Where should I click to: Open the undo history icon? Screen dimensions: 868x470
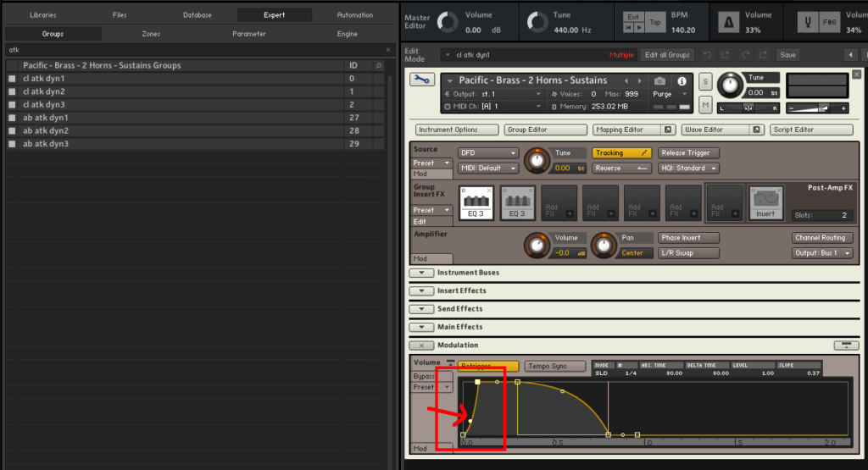tap(726, 55)
